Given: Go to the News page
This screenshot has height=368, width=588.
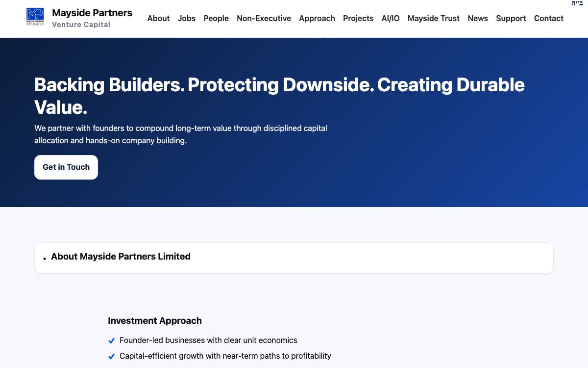Looking at the screenshot, I should (478, 18).
